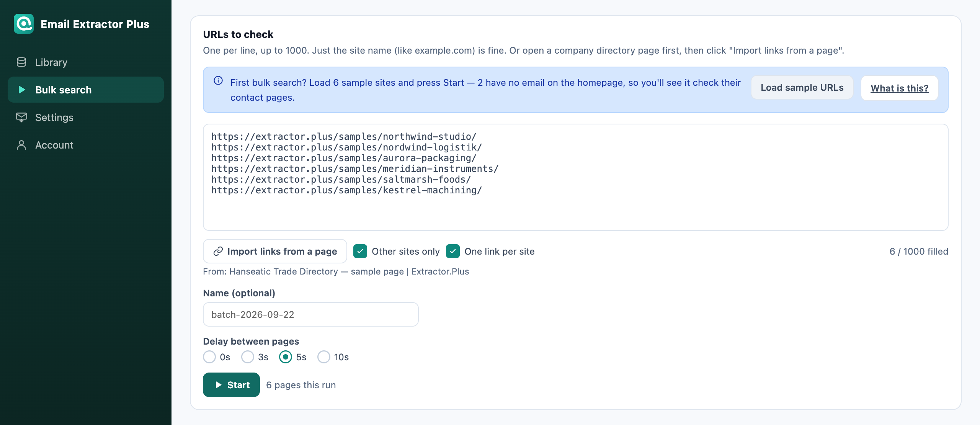Open the Account page
This screenshot has height=425, width=980.
[86, 145]
